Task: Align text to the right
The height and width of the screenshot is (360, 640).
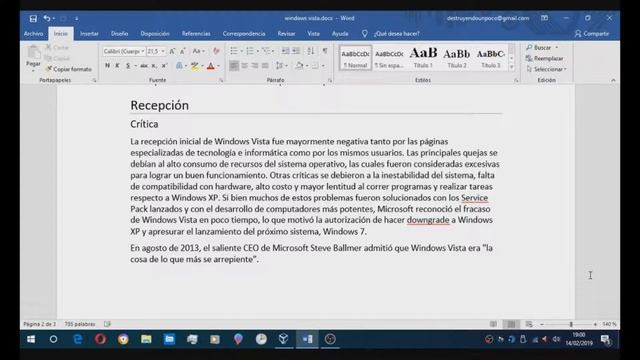Action: coord(255,66)
